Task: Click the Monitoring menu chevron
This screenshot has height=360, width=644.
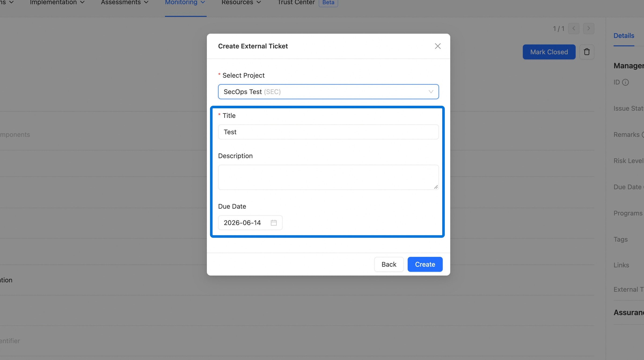Action: [203, 2]
